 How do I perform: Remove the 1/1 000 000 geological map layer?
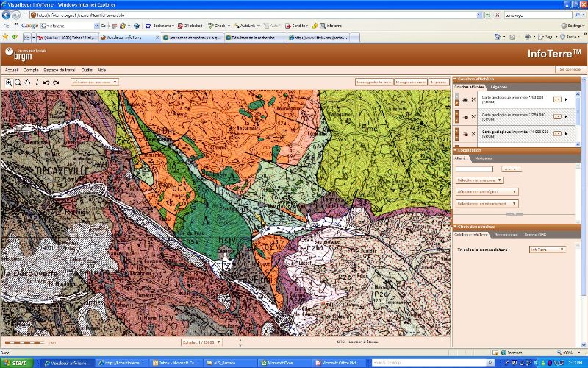[x=473, y=134]
